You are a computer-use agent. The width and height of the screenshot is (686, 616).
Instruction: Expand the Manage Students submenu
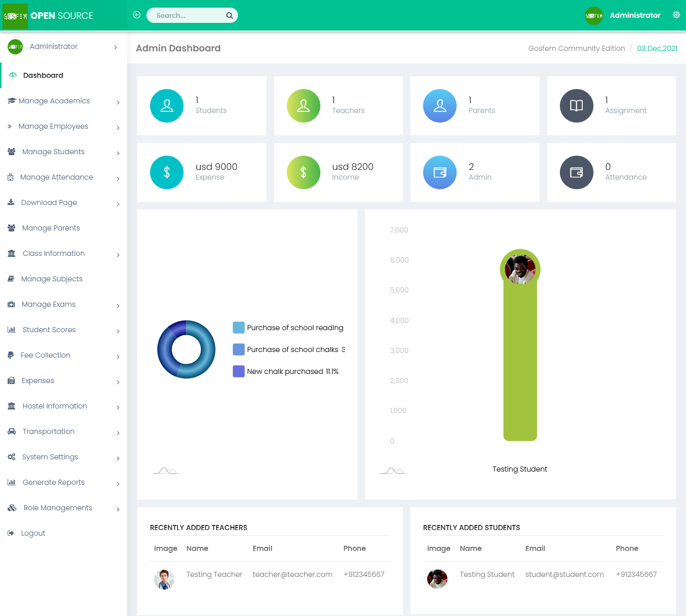[x=118, y=152]
